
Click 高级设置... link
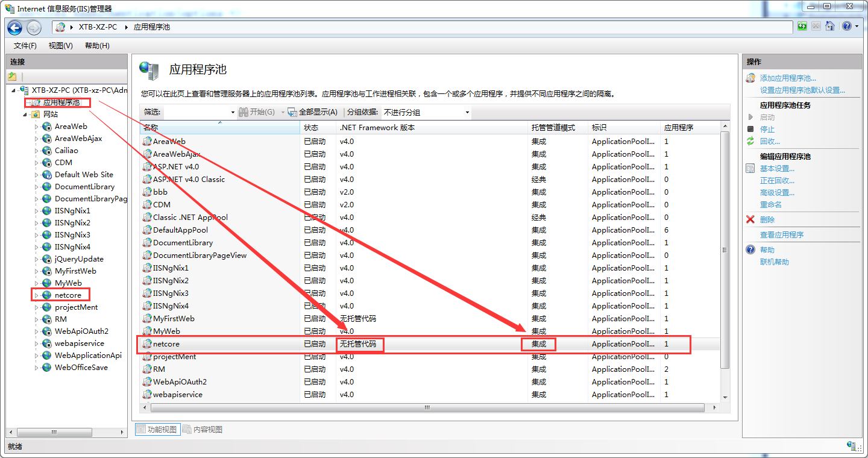point(777,193)
